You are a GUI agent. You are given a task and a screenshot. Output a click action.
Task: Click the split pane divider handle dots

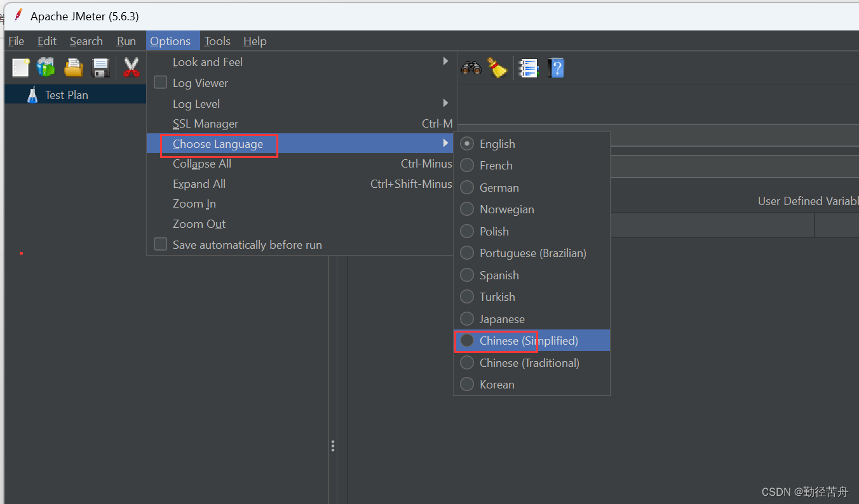[332, 446]
